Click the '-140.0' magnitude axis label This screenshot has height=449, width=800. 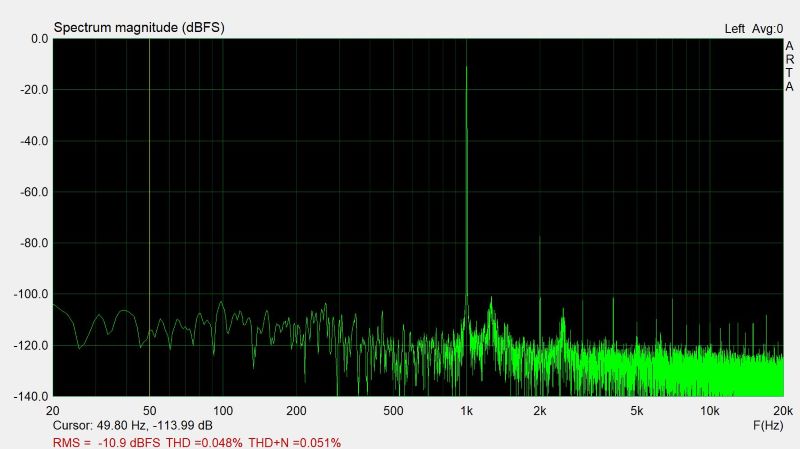pos(31,396)
